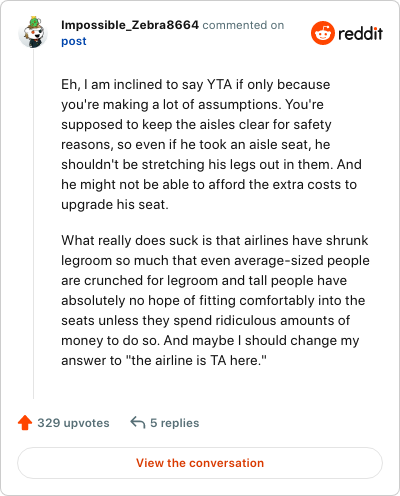Open the "5 replies" link

coord(175,423)
